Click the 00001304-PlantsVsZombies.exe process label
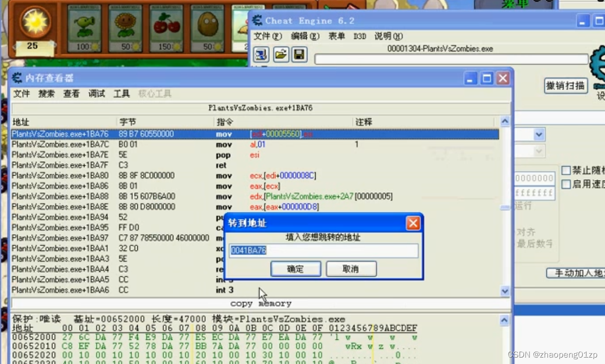This screenshot has width=605, height=364. coord(440,49)
